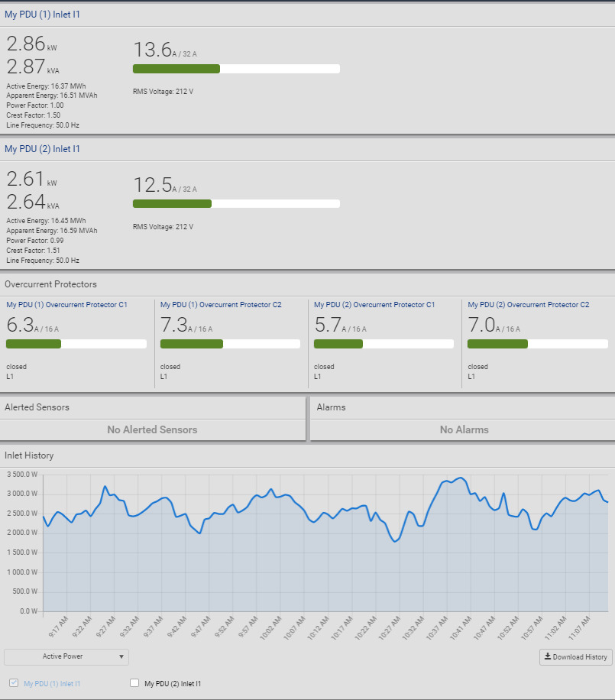Click the Download History button

[x=575, y=657]
